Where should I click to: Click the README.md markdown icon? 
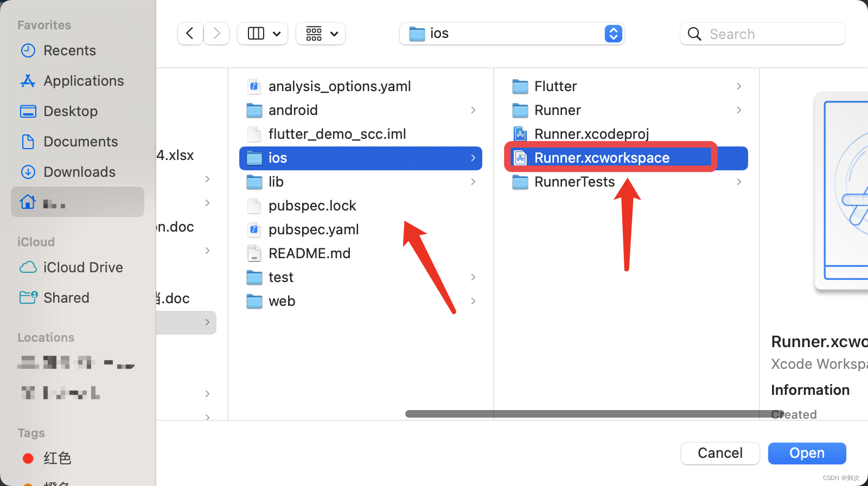tap(254, 253)
